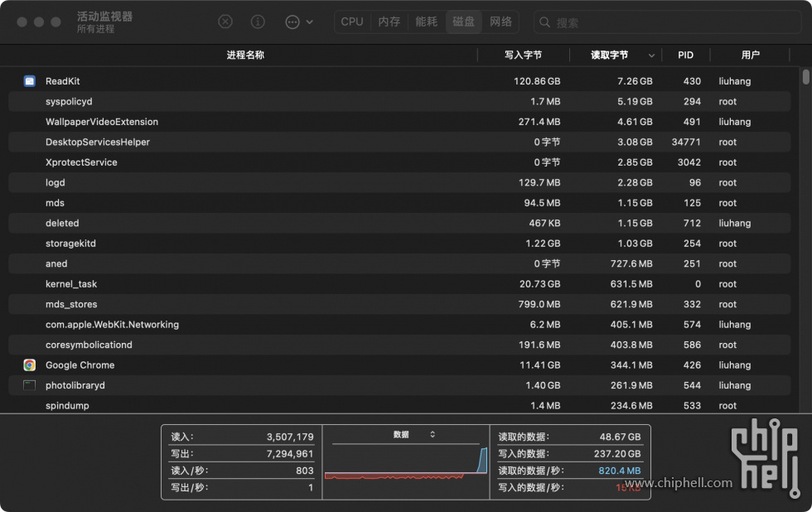Click the 写入的数据 237.20 GB value
Screen dimensions: 812x512
pos(617,453)
